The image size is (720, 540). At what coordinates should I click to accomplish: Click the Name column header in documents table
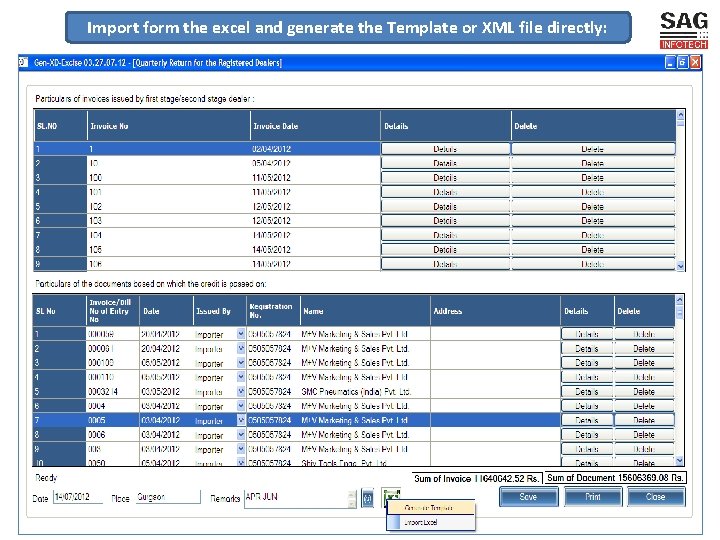(x=366, y=311)
